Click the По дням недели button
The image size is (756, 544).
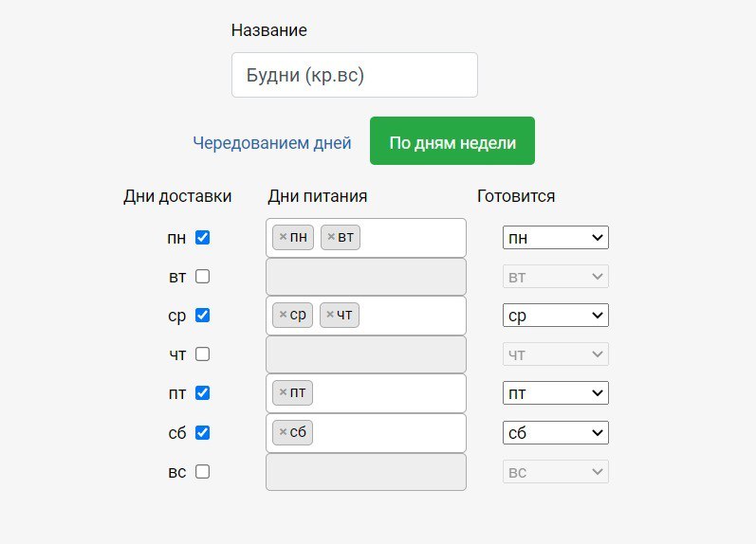[x=452, y=141]
